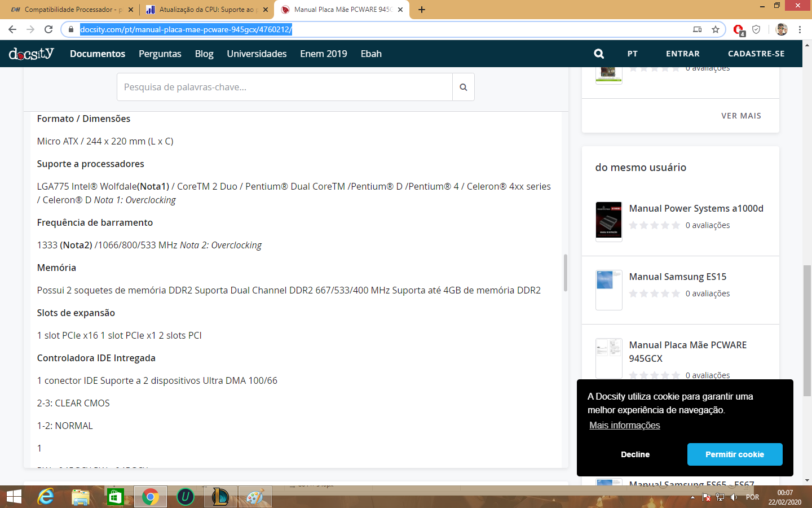Click Manual Power Systems thumbnail

click(609, 221)
